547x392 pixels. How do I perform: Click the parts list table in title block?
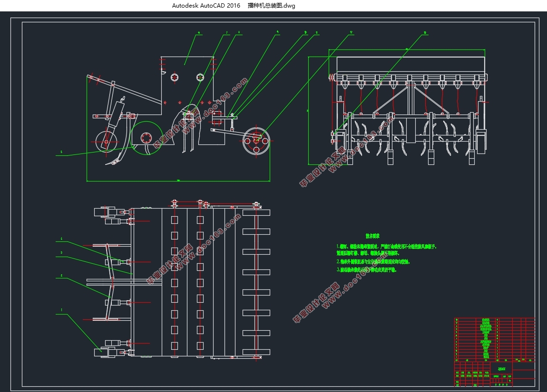coord(495,339)
